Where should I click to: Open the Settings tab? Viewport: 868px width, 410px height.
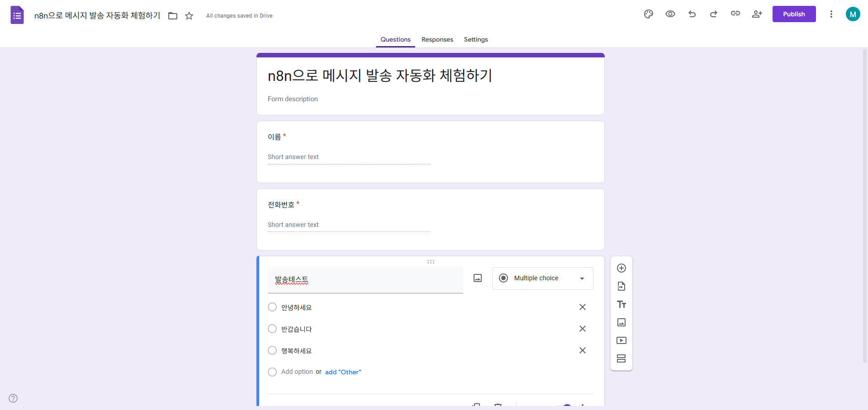[475, 39]
